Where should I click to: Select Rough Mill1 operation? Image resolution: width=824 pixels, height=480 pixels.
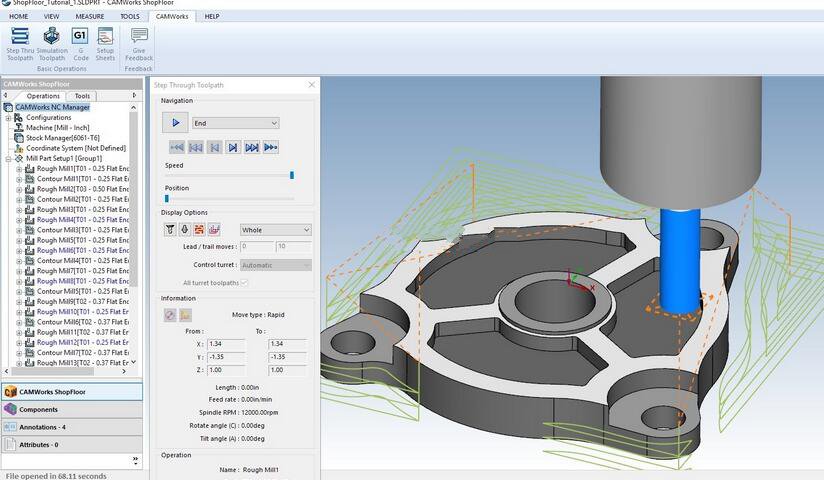click(83, 169)
